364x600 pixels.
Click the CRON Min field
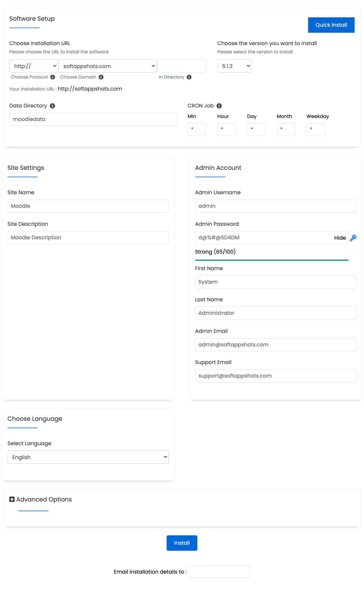[197, 129]
